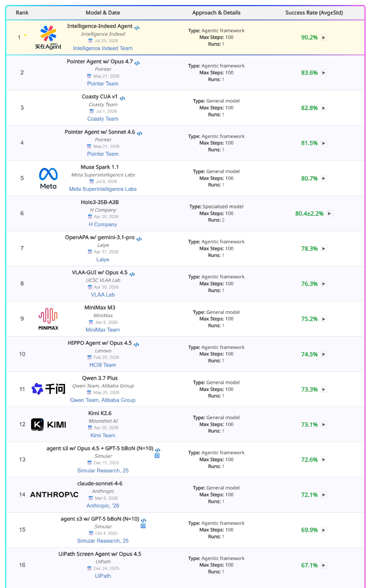Expand the arrow beside 72.1% score
The height and width of the screenshot is (588, 371).
pos(324,495)
